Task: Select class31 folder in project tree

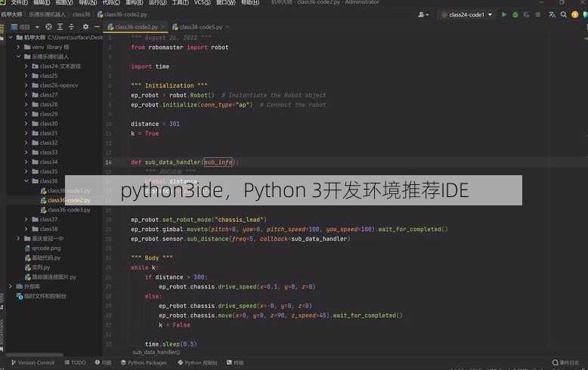Action: point(45,133)
